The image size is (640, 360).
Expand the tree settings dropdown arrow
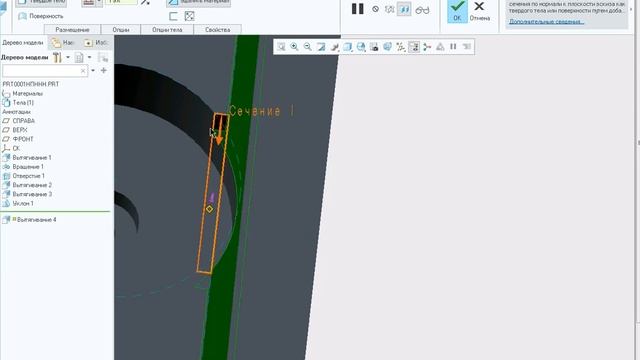(x=68, y=58)
